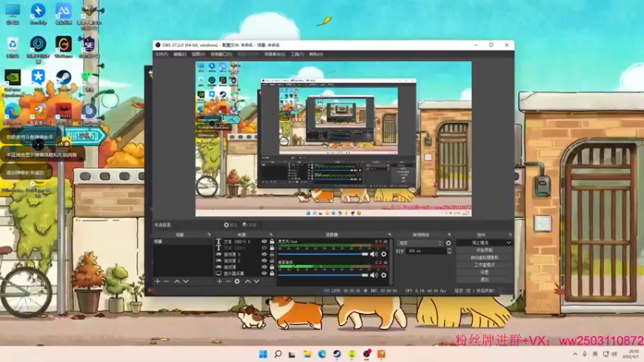Click the 退出 button in controls
This screenshot has height=362, width=644.
485,279
